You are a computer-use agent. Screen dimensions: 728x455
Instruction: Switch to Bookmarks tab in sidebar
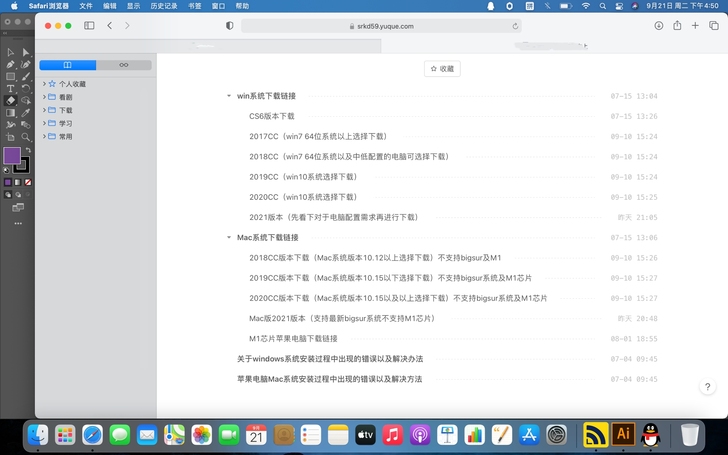[68, 65]
